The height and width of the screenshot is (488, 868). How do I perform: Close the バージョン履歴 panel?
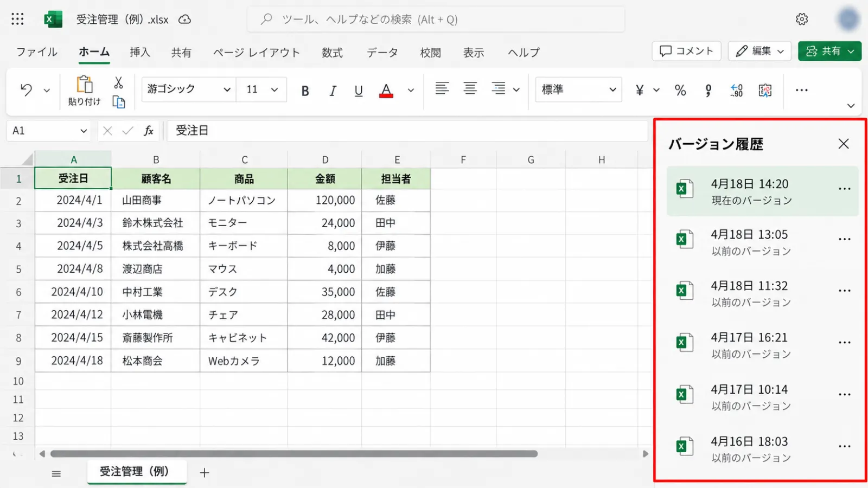click(844, 144)
